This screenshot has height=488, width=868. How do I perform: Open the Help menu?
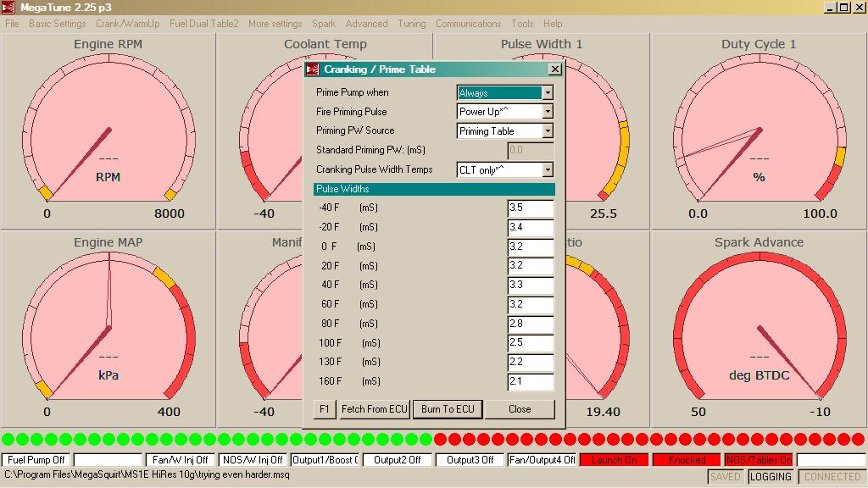[x=553, y=24]
